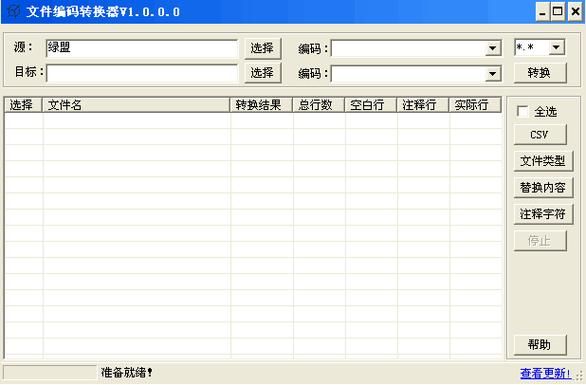Viewport: 586px width, 385px height.
Task: Sort by 文件名 column header
Action: tap(136, 105)
